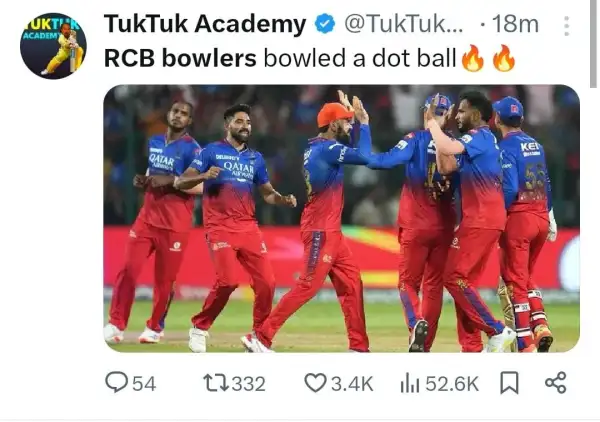Bookmark this tweet

pos(510,383)
